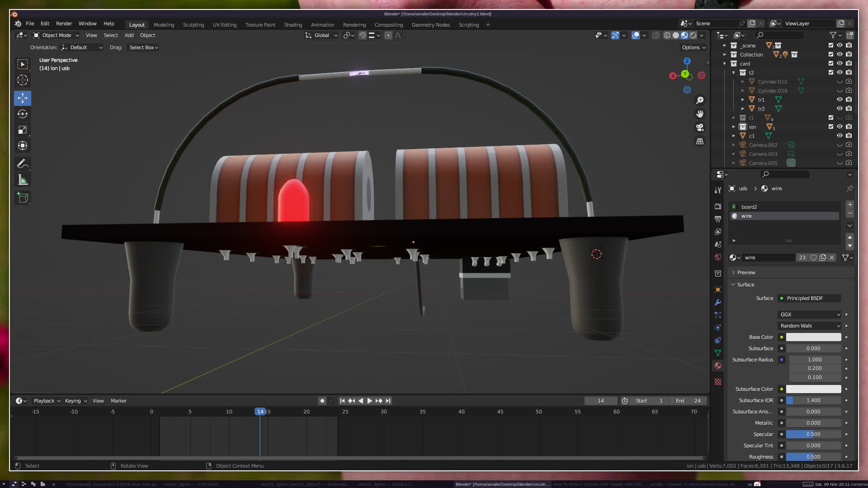868x488 pixels.
Task: Click the End frame field
Action: [688, 401]
